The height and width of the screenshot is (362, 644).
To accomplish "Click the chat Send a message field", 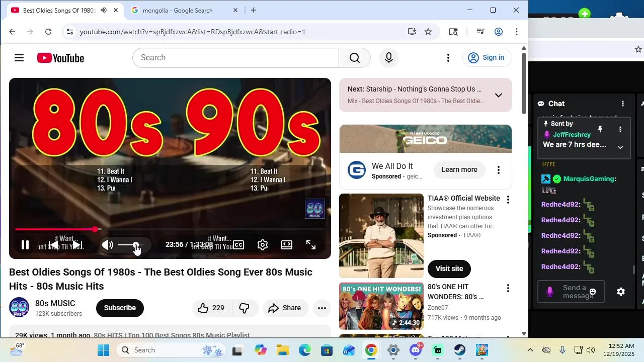I will pos(571,292).
